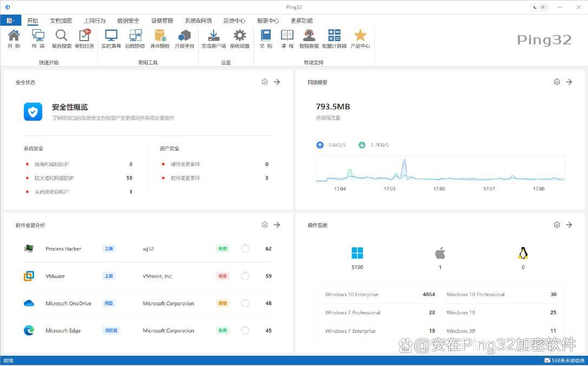The width and height of the screenshot is (588, 366).
Task: Switch theme to light sun mode
Action: 543,7
